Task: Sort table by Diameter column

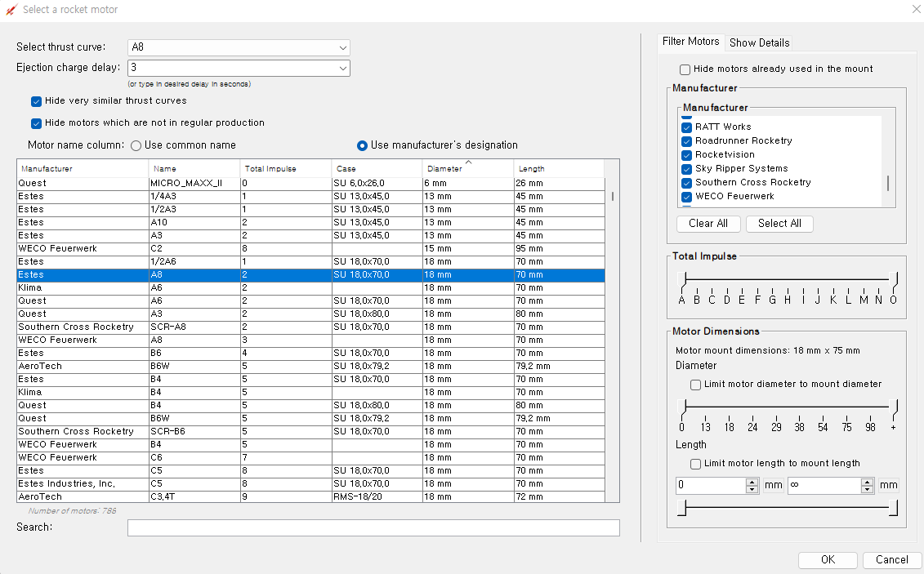Action: (468, 168)
